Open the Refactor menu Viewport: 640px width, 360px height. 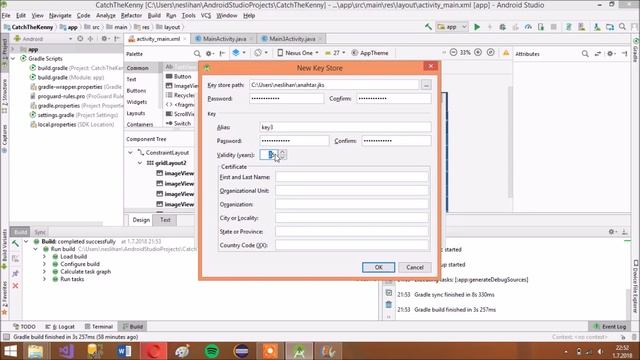point(131,16)
